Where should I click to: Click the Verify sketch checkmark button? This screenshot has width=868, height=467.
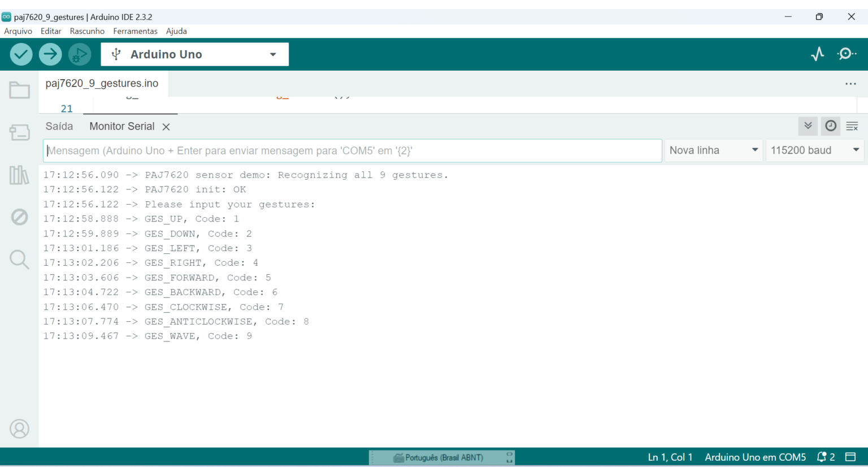21,54
